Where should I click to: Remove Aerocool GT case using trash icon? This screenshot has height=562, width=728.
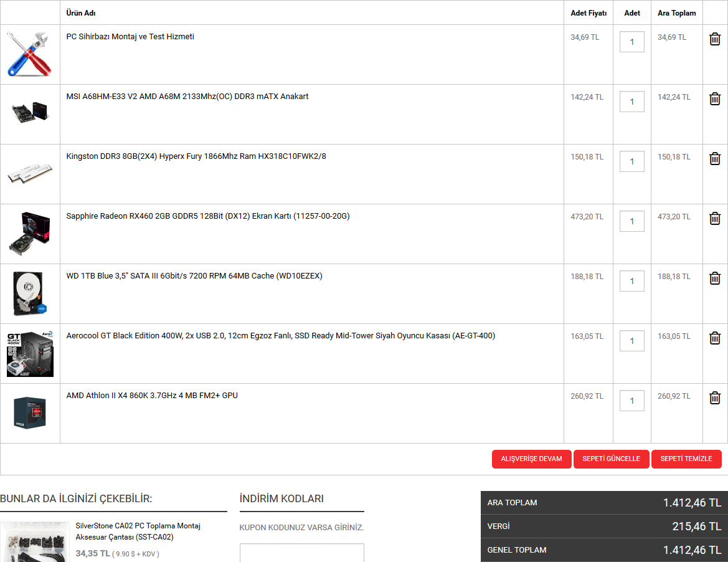pos(714,338)
